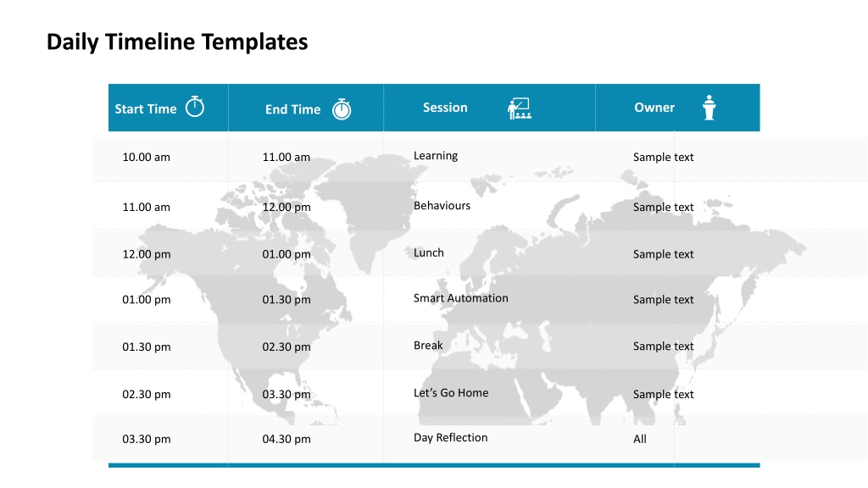
Task: Select '03.30 pm' in the Start Time column
Action: pos(146,440)
